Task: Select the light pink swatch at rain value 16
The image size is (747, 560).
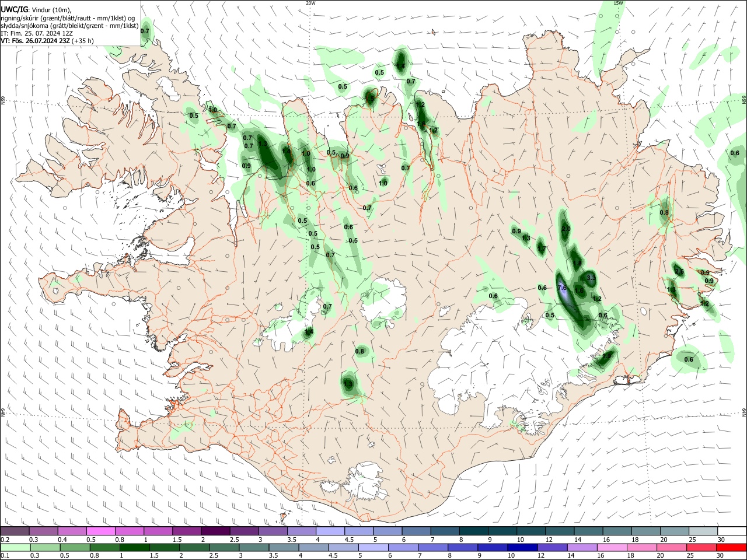Action: tap(612, 547)
